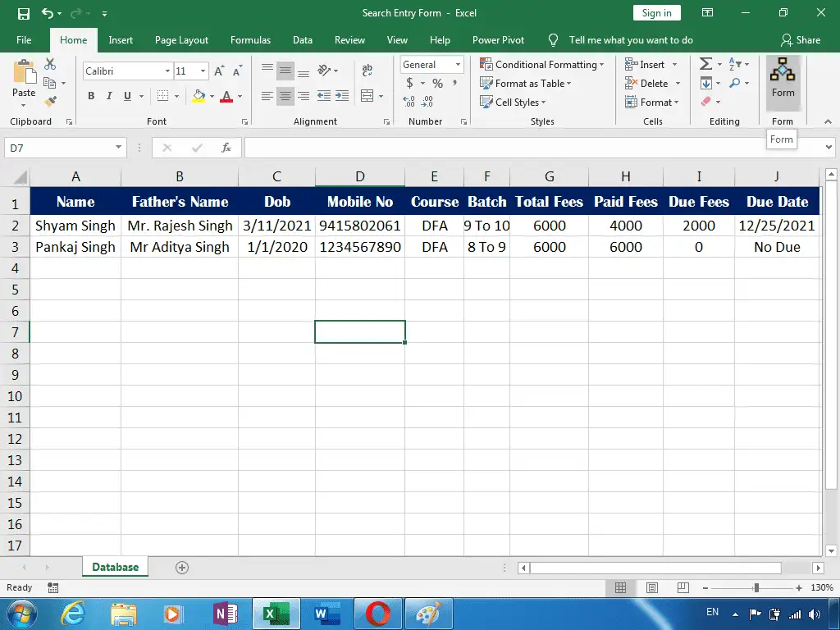Click the Sort & Filter icon

tap(735, 64)
